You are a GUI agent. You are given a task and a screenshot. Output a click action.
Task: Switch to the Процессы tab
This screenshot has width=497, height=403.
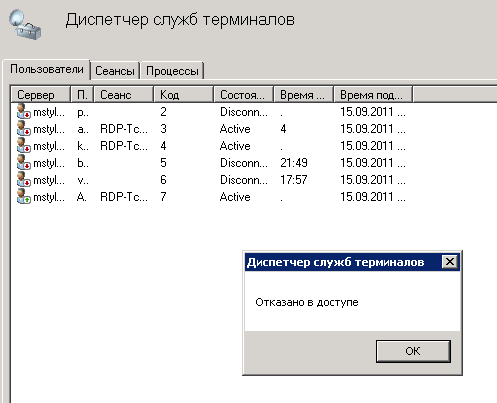[x=172, y=71]
